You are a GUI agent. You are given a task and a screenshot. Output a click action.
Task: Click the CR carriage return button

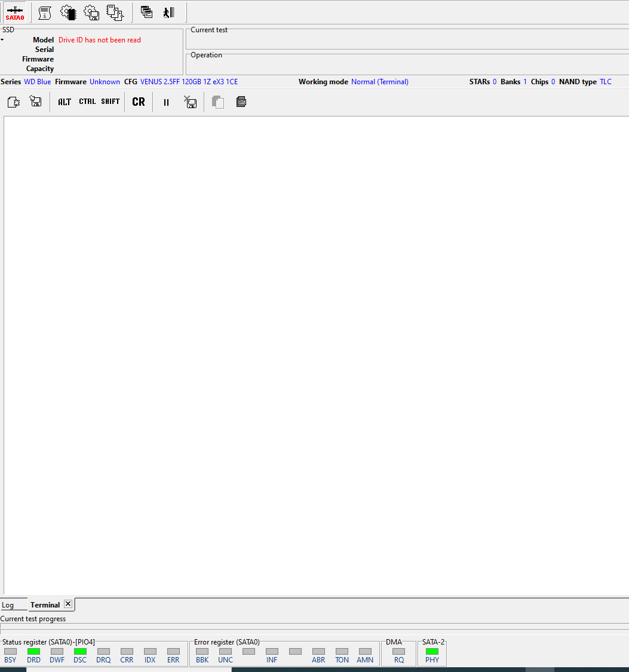click(139, 102)
